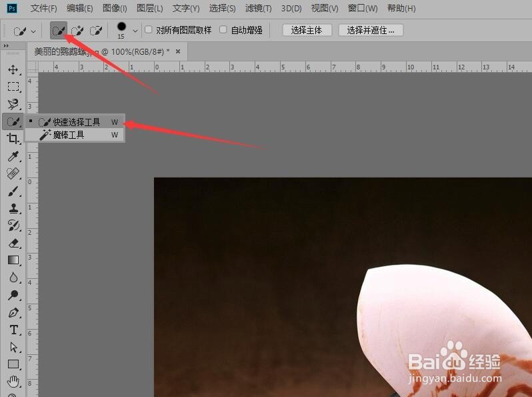This screenshot has width=532, height=397.
Task: Open brush size picker dropdown arrow
Action: click(x=135, y=31)
